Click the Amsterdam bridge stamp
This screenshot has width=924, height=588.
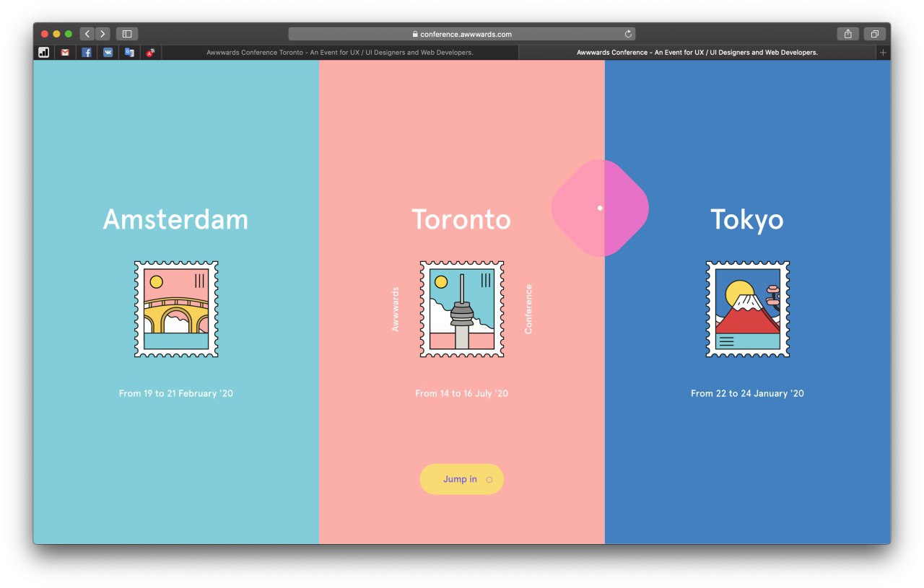pos(176,309)
